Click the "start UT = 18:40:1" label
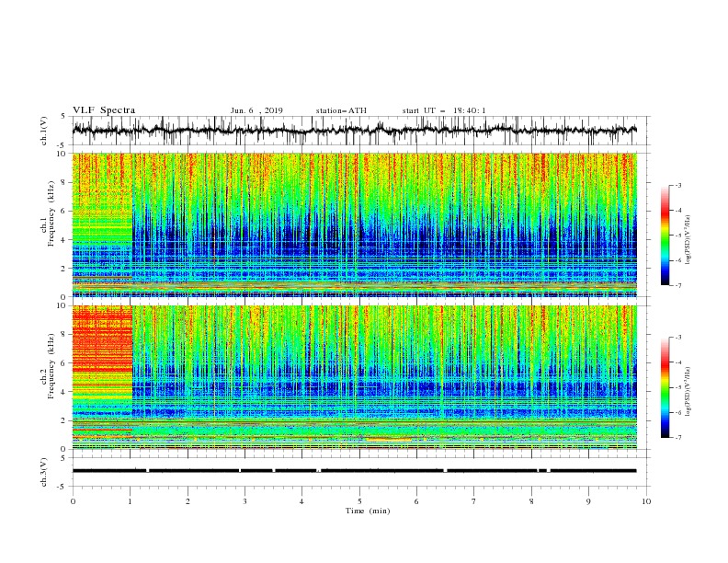The height and width of the screenshot is (563, 728). click(444, 110)
